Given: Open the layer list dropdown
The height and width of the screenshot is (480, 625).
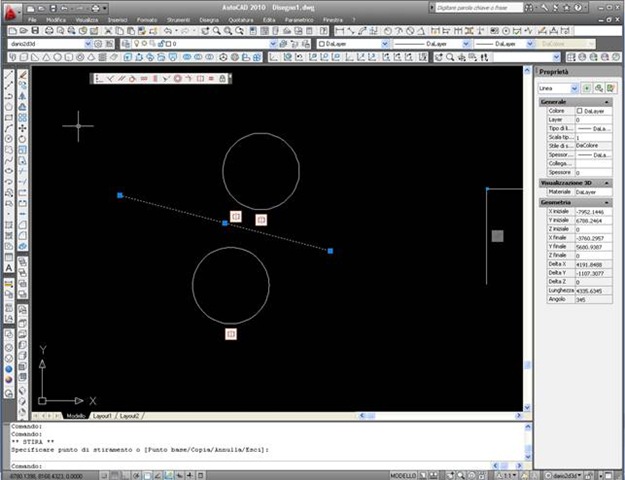Looking at the screenshot, I should point(273,44).
